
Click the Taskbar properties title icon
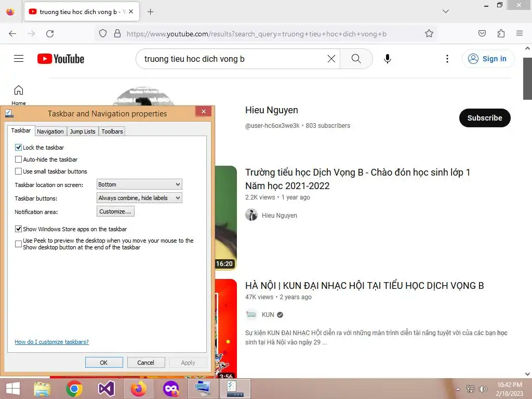coord(9,113)
